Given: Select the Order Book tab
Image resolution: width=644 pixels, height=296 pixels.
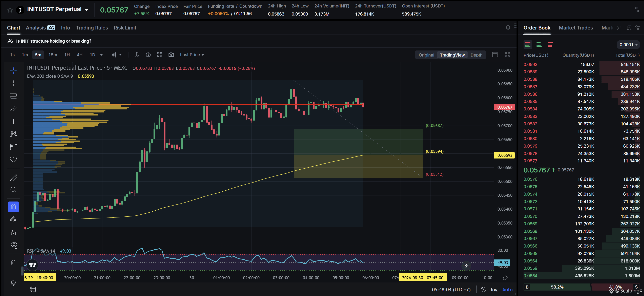Looking at the screenshot, I should [x=537, y=28].
